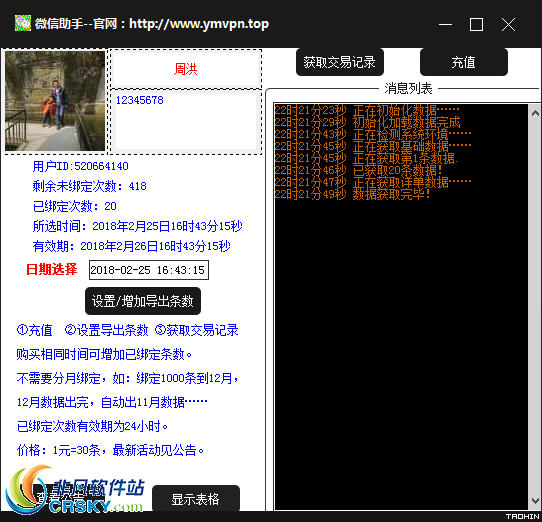The height and width of the screenshot is (522, 542).
Task: Minimize the 微信助手 window
Action: tap(445, 25)
